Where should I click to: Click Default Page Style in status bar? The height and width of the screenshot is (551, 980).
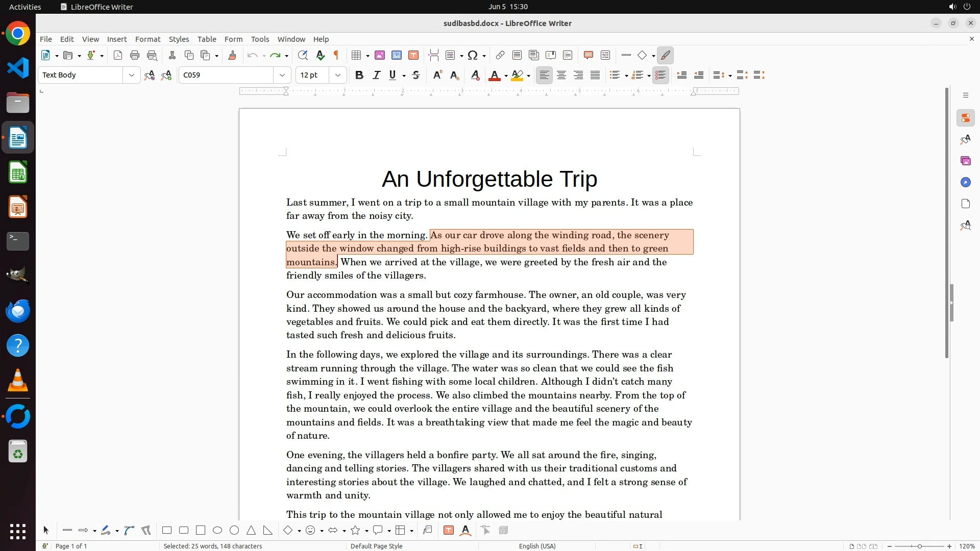(376, 546)
